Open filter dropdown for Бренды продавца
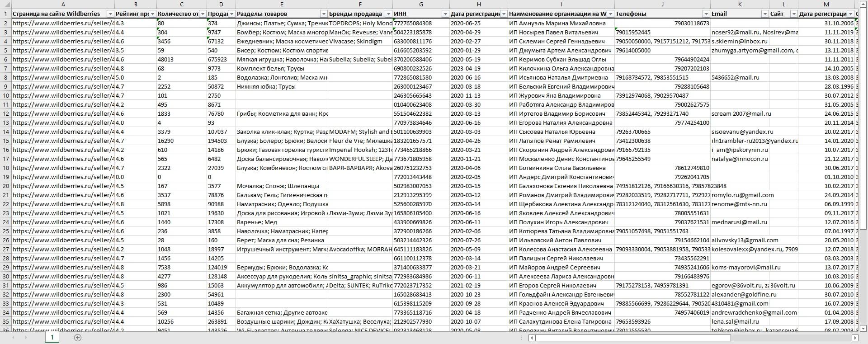The width and height of the screenshot is (868, 344). click(x=388, y=14)
